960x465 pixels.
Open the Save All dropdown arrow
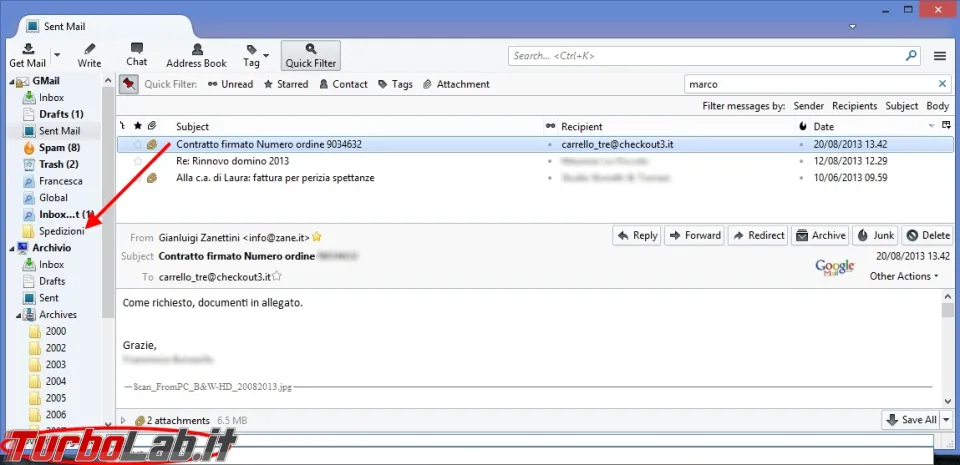click(947, 420)
